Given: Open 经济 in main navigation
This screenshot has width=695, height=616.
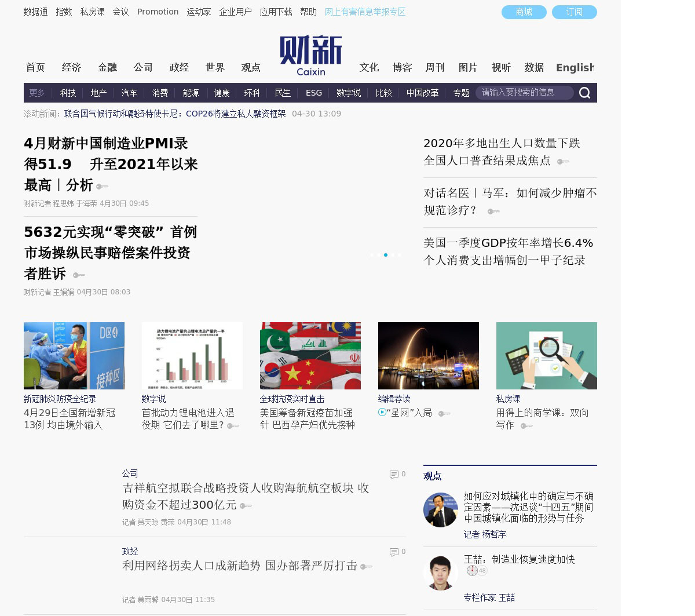Looking at the screenshot, I should 72,68.
